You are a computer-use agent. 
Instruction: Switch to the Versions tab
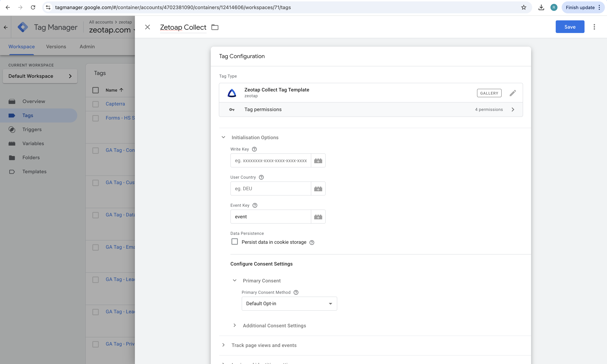point(56,47)
